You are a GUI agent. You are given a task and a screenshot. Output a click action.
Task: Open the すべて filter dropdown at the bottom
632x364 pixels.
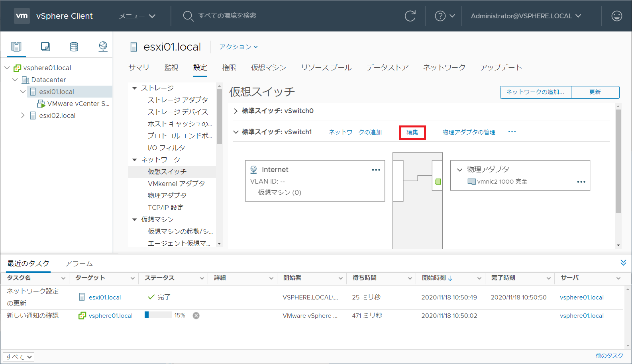pos(18,357)
